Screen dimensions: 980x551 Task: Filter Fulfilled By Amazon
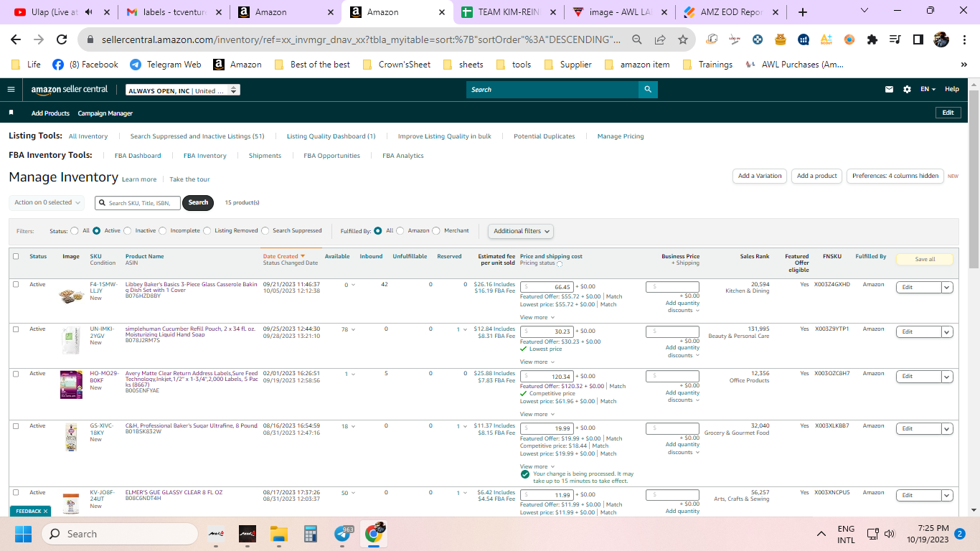point(400,231)
